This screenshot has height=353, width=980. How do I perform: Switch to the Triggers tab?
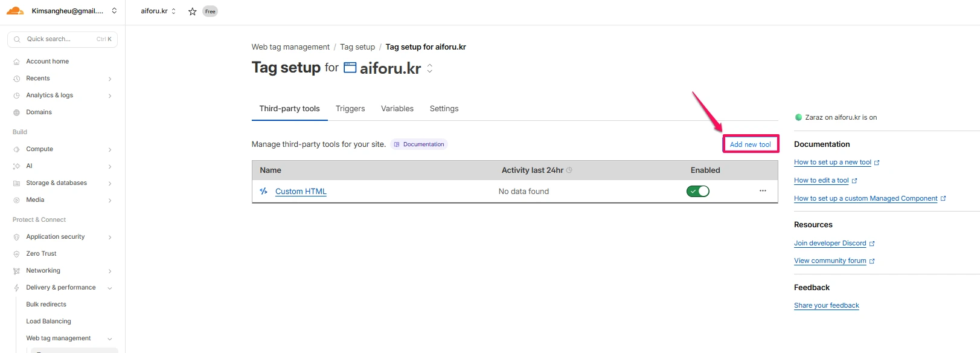coord(350,109)
